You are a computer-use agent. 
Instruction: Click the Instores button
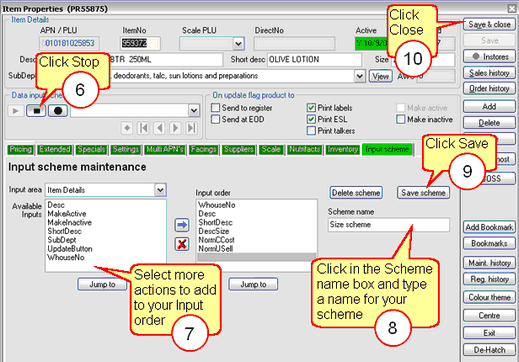pos(489,57)
